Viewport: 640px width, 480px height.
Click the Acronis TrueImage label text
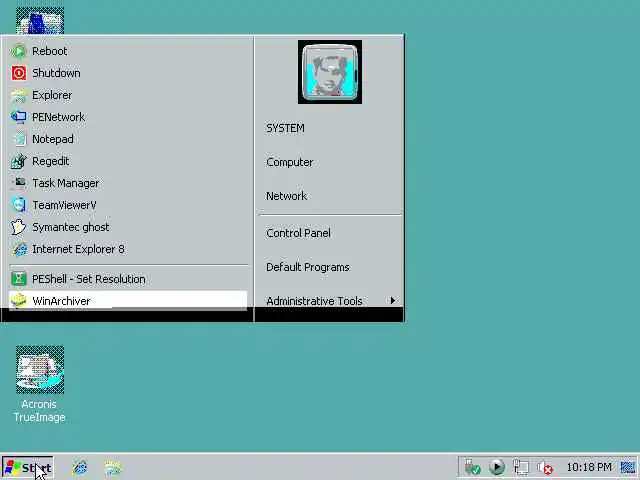pyautogui.click(x=39, y=411)
